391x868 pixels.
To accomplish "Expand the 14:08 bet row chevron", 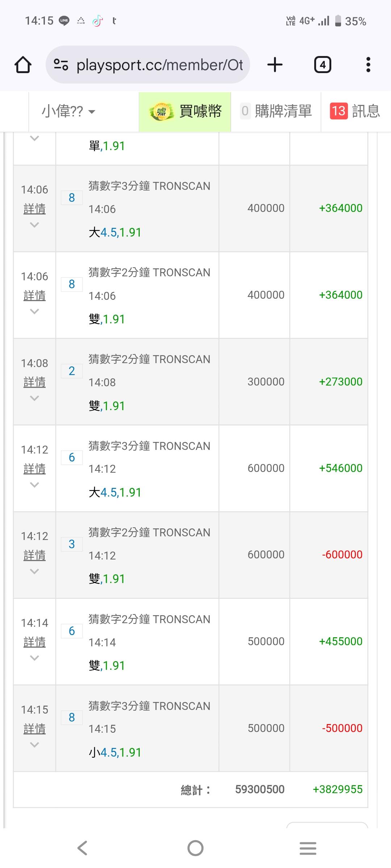I will pyautogui.click(x=34, y=399).
